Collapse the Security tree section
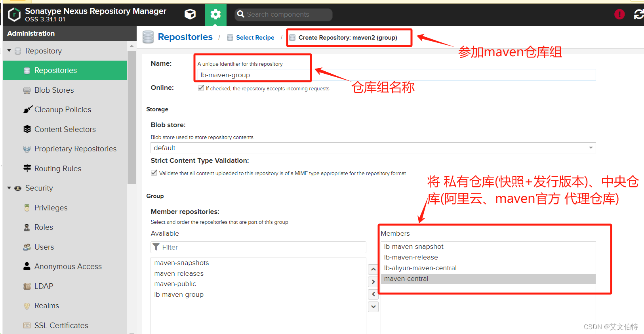Image resolution: width=644 pixels, height=334 pixels. [9, 188]
